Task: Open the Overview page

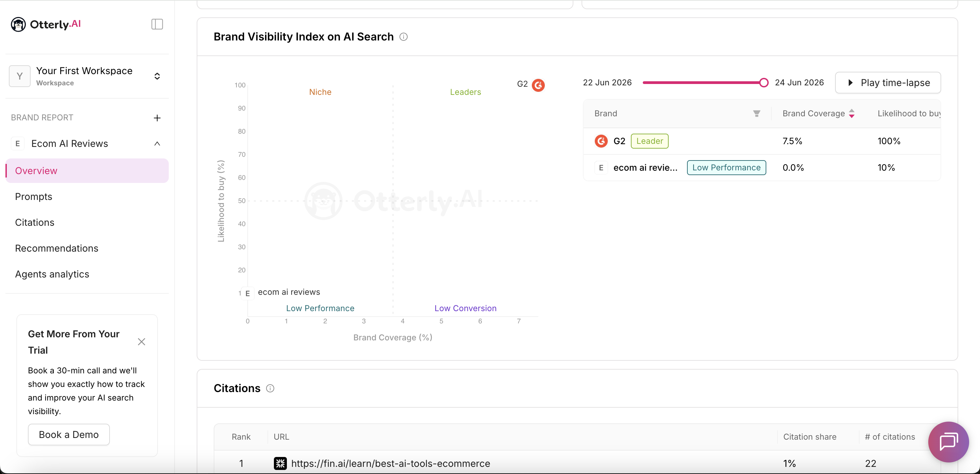Action: click(x=87, y=171)
